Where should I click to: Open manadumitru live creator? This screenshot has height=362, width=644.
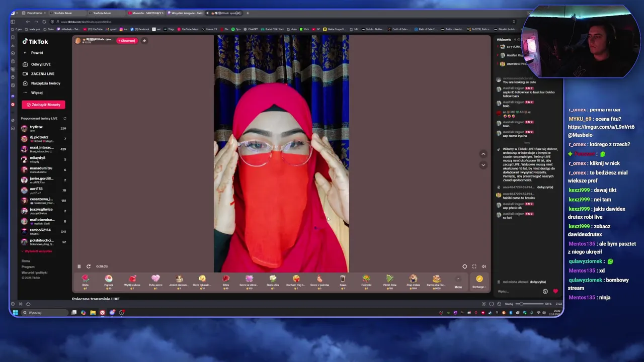tap(43, 169)
